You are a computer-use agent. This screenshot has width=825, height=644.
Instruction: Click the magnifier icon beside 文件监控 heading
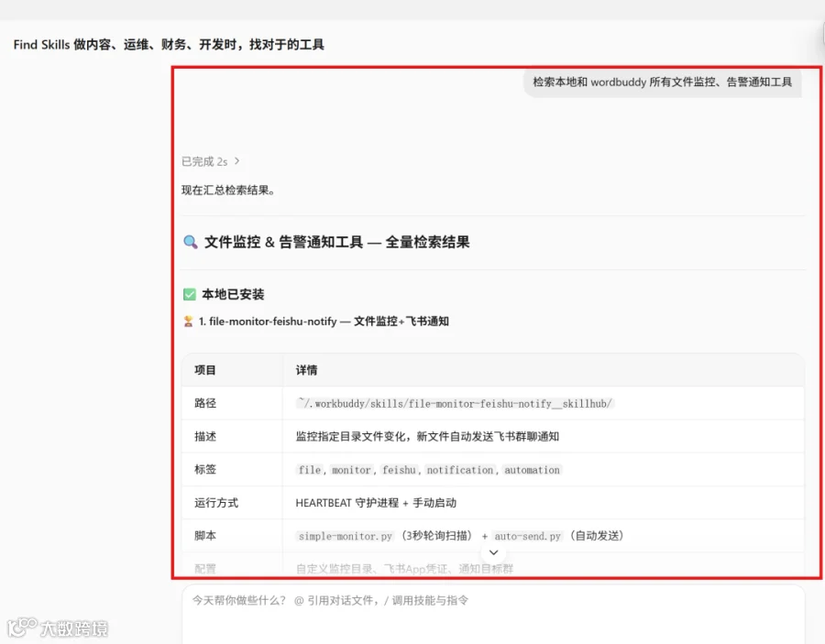click(x=190, y=242)
